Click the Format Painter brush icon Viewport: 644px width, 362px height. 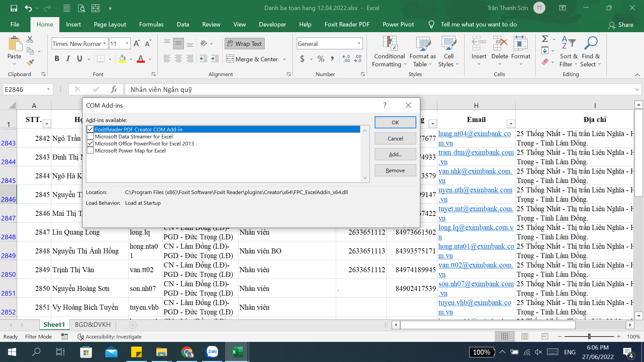[30, 62]
